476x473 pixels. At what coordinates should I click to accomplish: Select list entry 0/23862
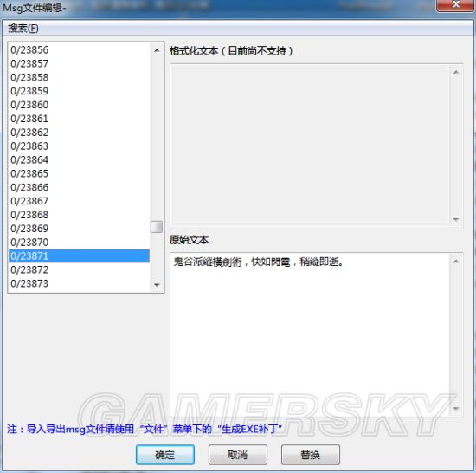click(x=79, y=133)
